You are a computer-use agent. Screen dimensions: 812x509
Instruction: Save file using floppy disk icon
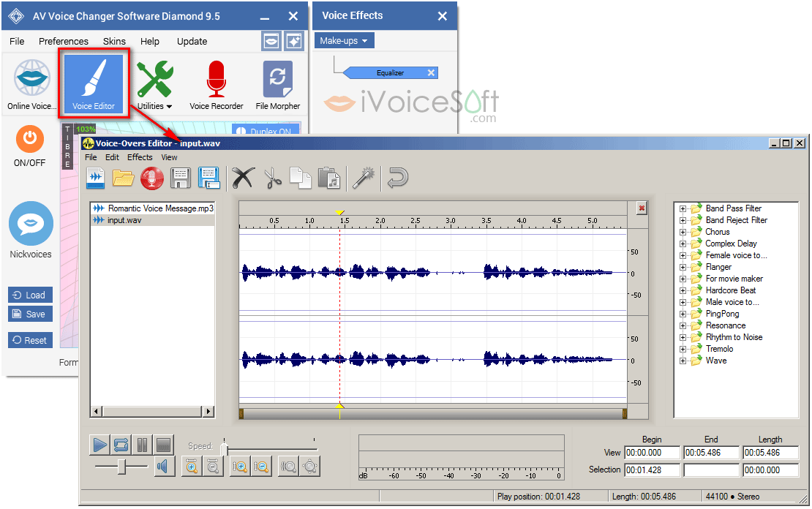click(180, 178)
